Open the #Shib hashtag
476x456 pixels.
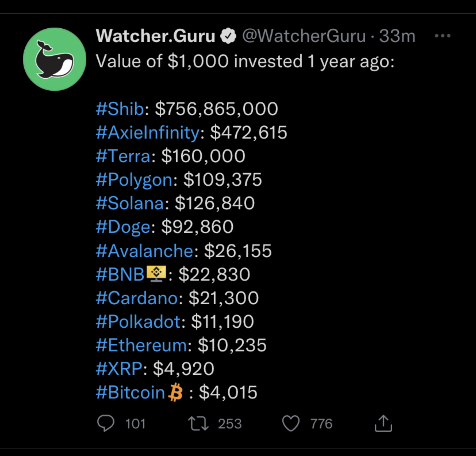120,109
